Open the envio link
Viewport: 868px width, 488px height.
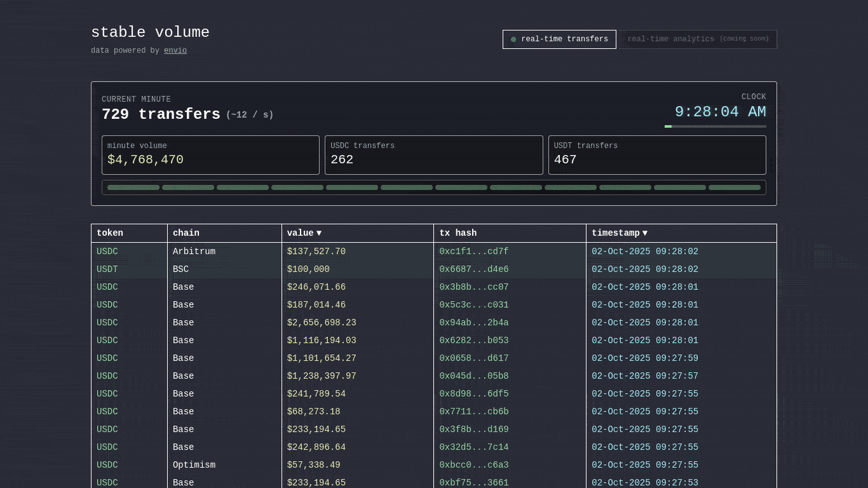[175, 51]
